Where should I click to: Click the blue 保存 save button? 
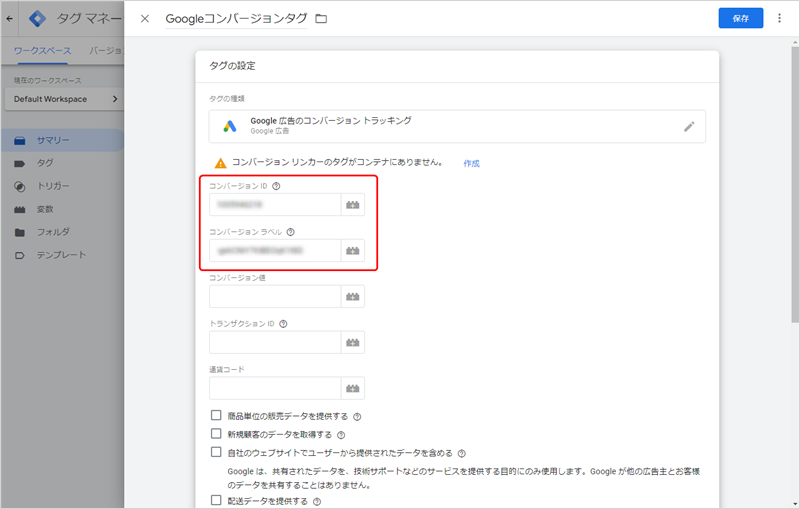740,18
